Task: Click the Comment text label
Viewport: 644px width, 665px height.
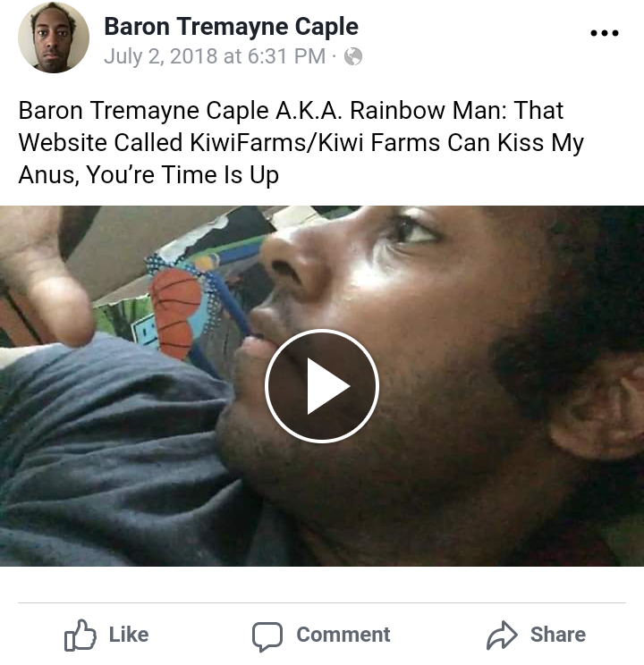Action: (x=343, y=635)
